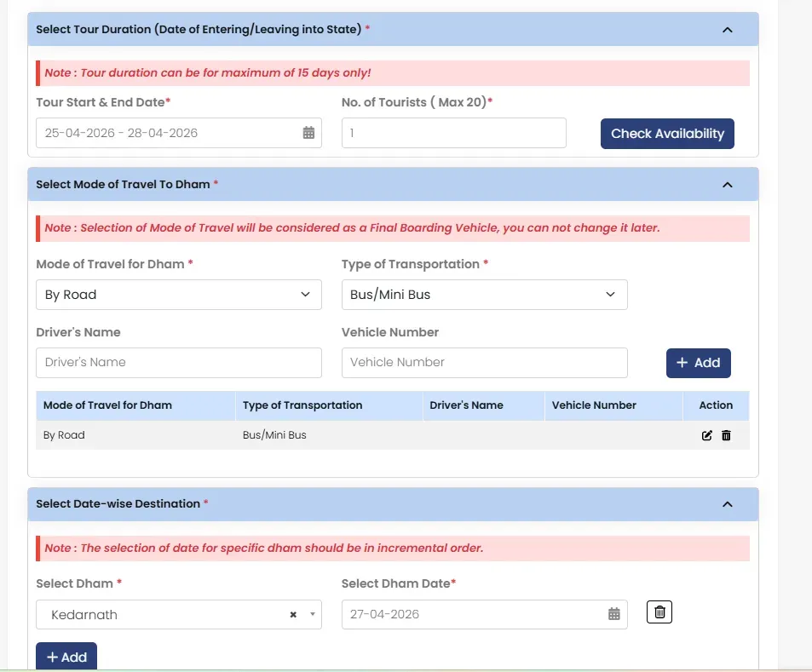Remove Kedarnath destination using trash icon
Viewport: 812px width, 672px height.
pos(659,612)
